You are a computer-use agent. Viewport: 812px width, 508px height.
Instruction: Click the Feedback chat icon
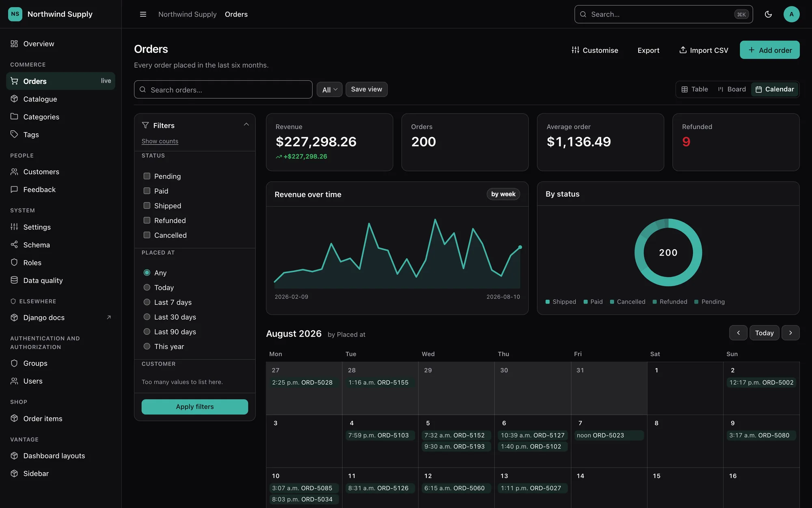pos(14,189)
